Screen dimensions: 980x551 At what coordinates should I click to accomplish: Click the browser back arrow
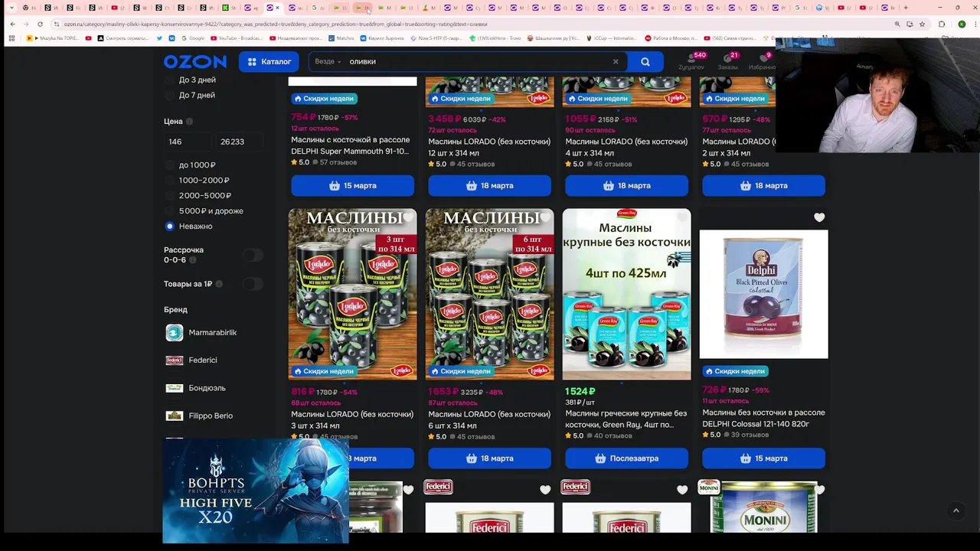click(12, 24)
